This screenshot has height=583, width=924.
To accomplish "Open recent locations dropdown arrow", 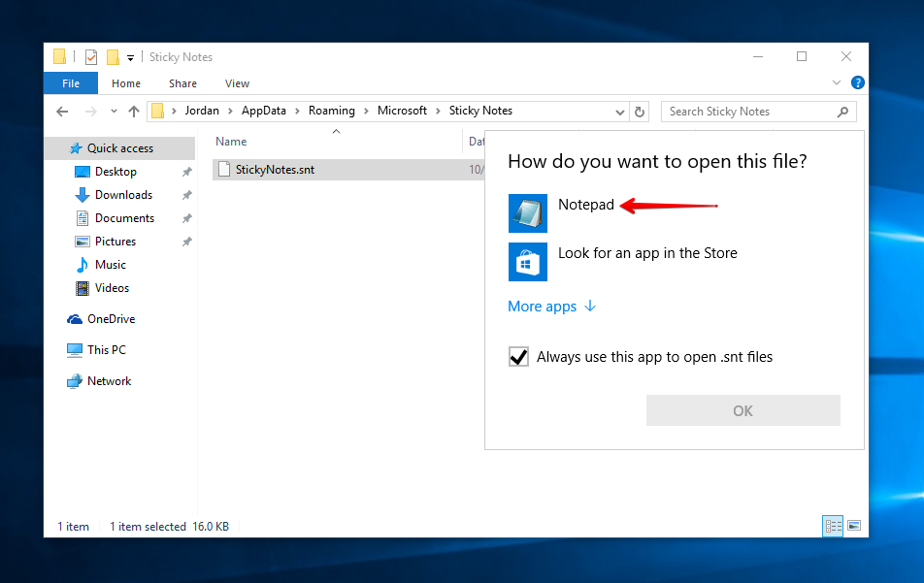I will (114, 112).
